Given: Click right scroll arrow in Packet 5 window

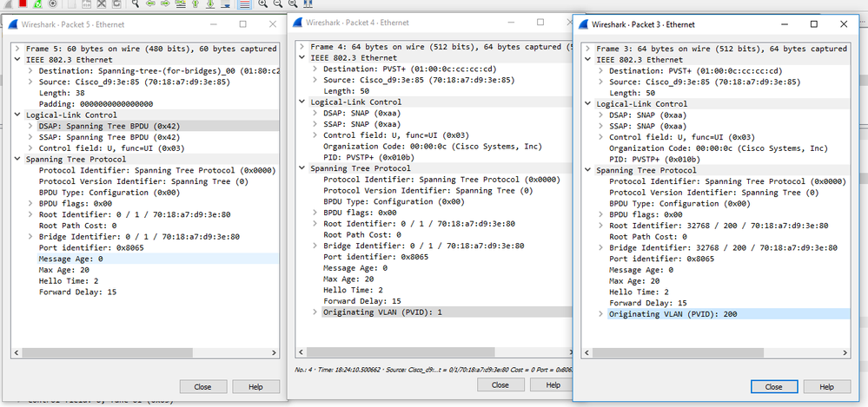Looking at the screenshot, I should coord(274,353).
